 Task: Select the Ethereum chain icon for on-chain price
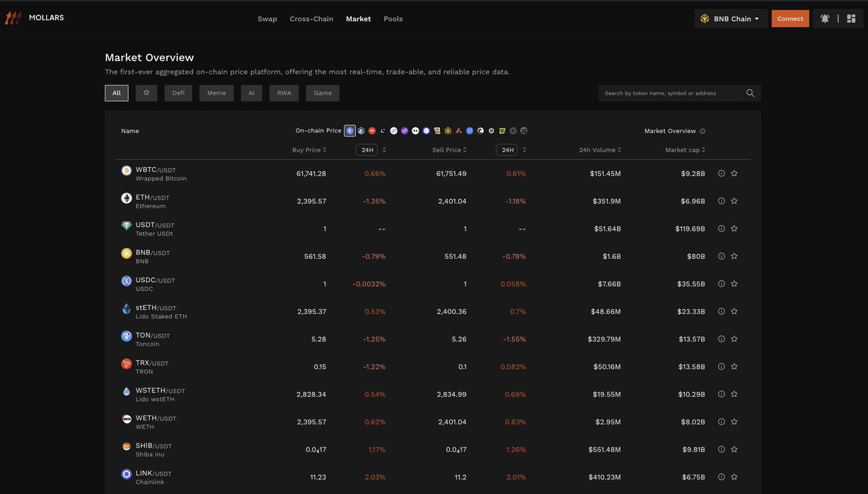tap(350, 131)
